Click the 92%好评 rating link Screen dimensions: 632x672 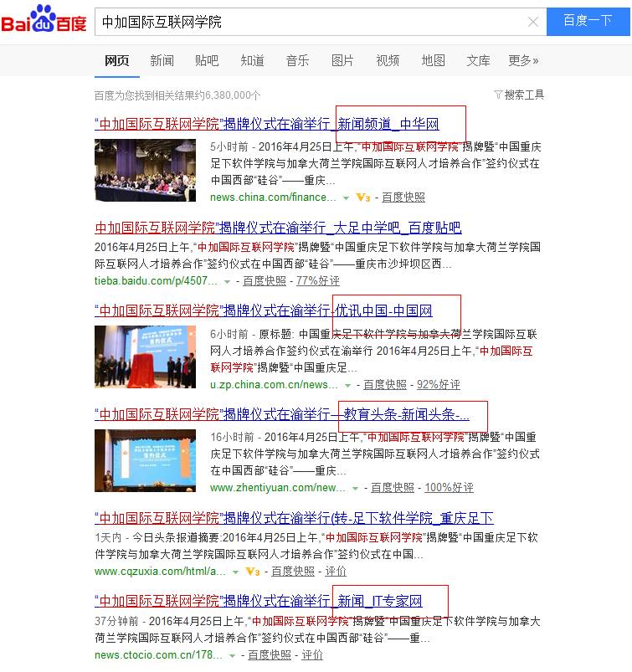[x=438, y=385]
